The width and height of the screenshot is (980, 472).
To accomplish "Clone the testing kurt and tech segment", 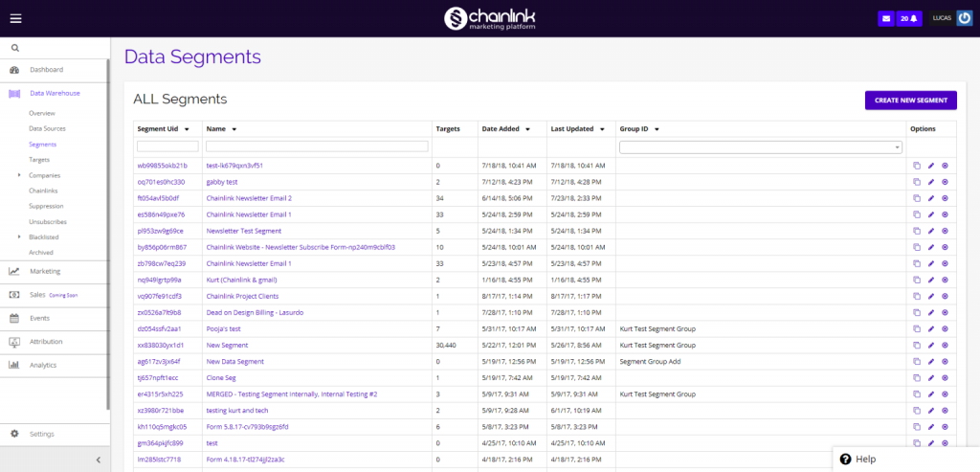I will 917,411.
